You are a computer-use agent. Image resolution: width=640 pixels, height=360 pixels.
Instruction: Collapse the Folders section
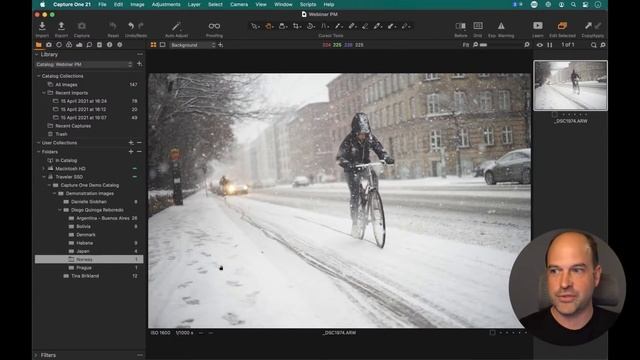coord(39,151)
